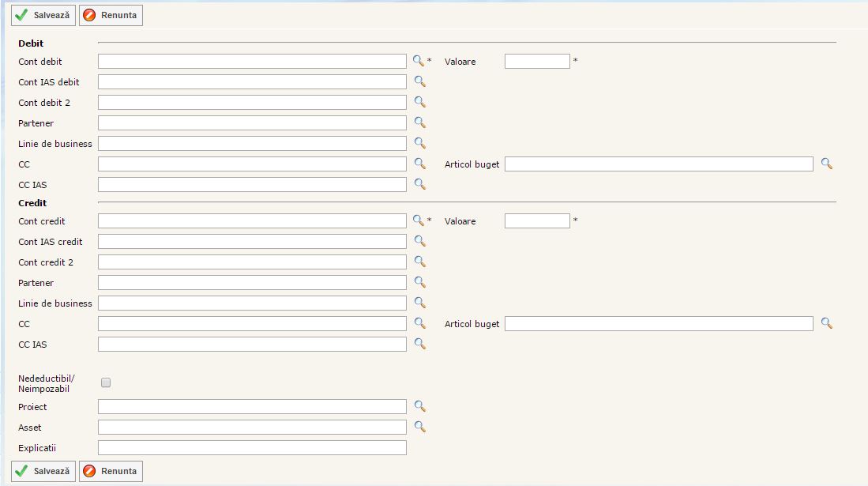Click magnifier for Credit CC IAS
Viewport: 868px width, 486px height.
coord(419,344)
